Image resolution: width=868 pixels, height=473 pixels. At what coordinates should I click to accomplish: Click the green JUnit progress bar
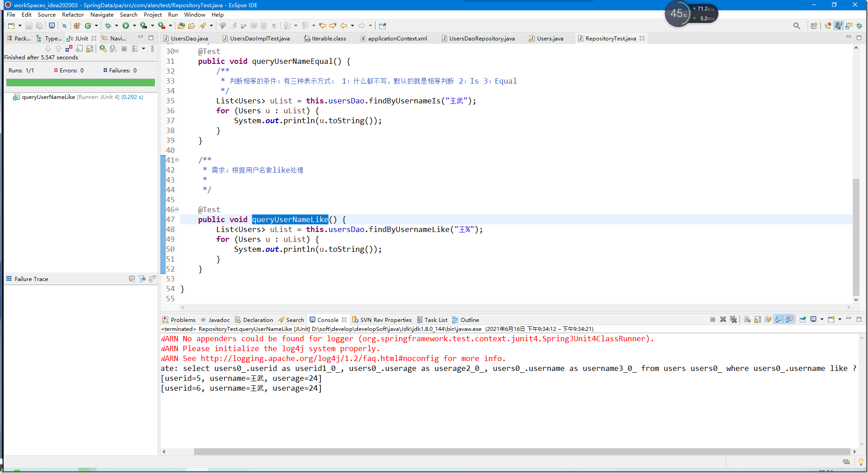point(80,82)
